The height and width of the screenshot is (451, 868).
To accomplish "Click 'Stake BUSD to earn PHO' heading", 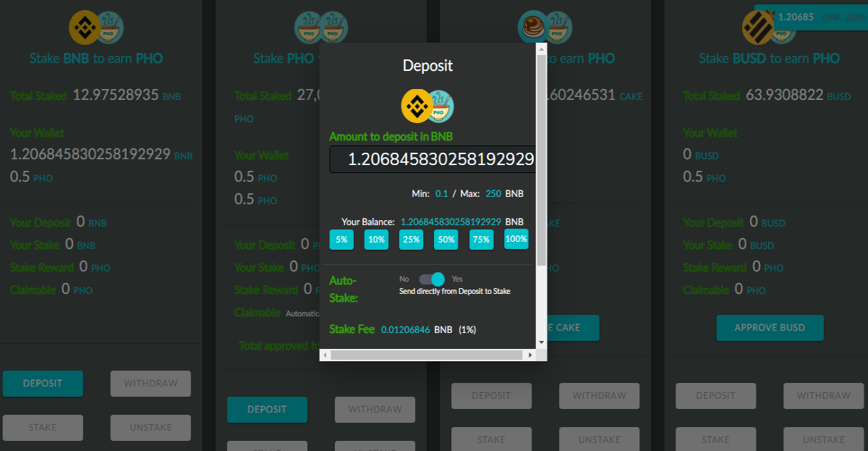I will tap(769, 59).
